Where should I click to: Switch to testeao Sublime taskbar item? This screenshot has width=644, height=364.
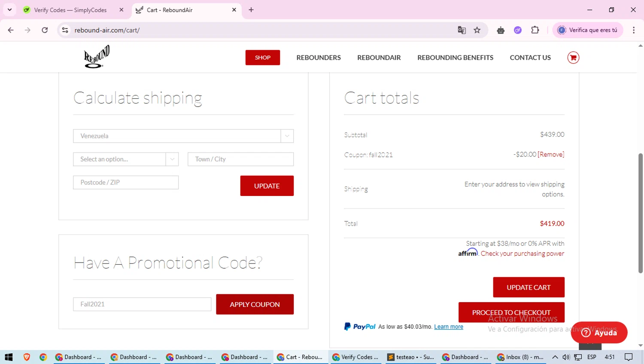tap(410, 357)
